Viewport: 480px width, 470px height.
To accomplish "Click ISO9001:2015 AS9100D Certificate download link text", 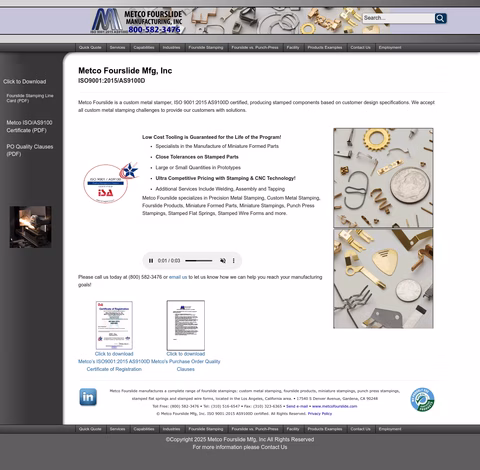I will [114, 362].
